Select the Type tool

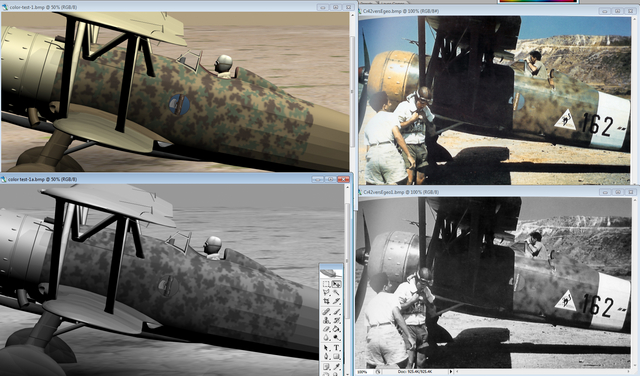coord(337,347)
